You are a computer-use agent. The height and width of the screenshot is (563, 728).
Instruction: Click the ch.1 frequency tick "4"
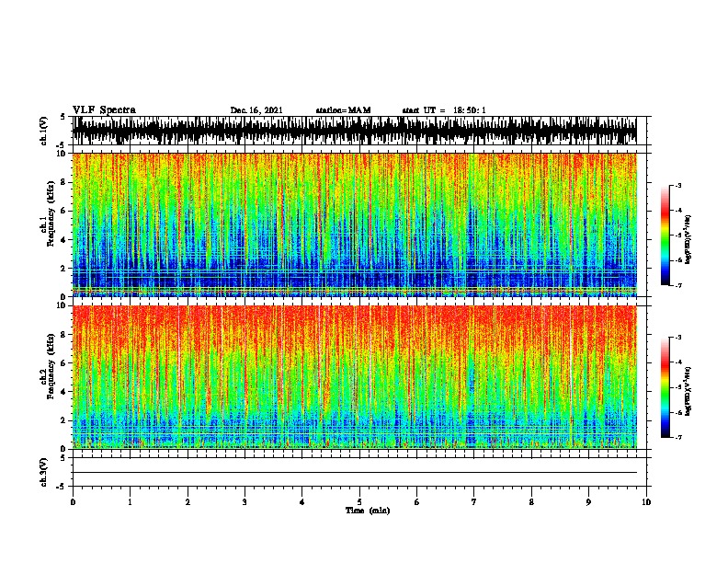[x=64, y=240]
